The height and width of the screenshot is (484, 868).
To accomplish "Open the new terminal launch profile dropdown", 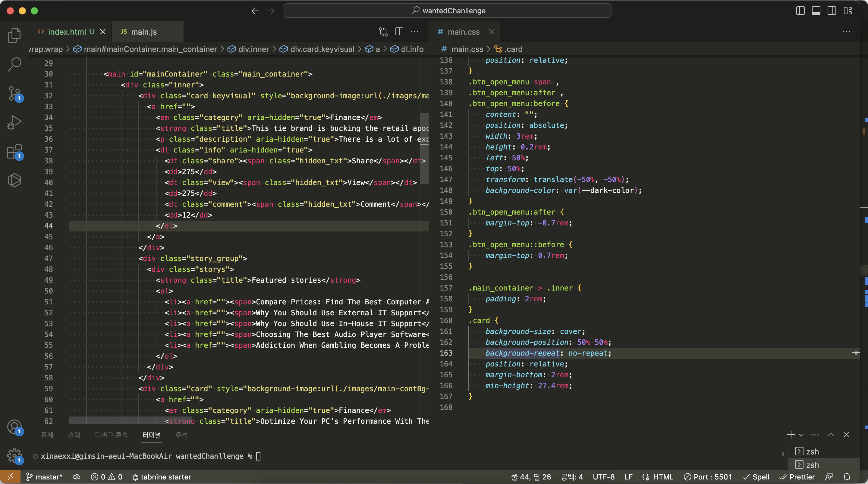I will click(x=801, y=435).
